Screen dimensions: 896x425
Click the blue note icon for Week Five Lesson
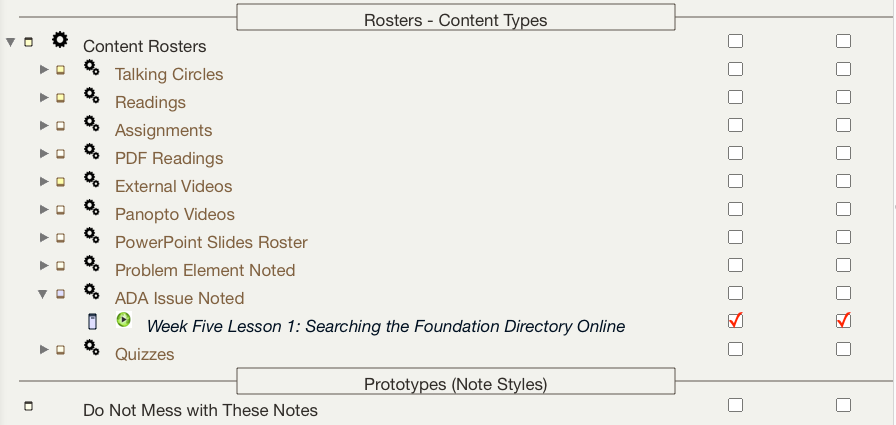point(93,321)
